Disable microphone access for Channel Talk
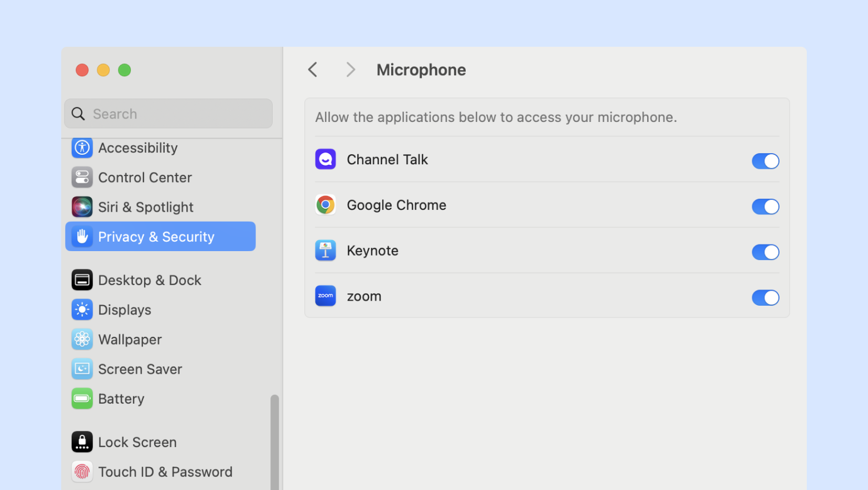 765,161
